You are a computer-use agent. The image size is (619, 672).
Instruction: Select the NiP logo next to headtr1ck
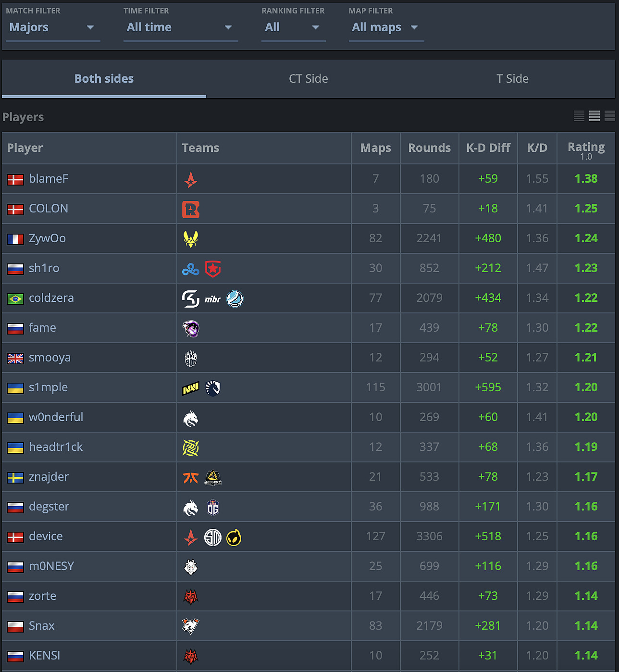191,447
